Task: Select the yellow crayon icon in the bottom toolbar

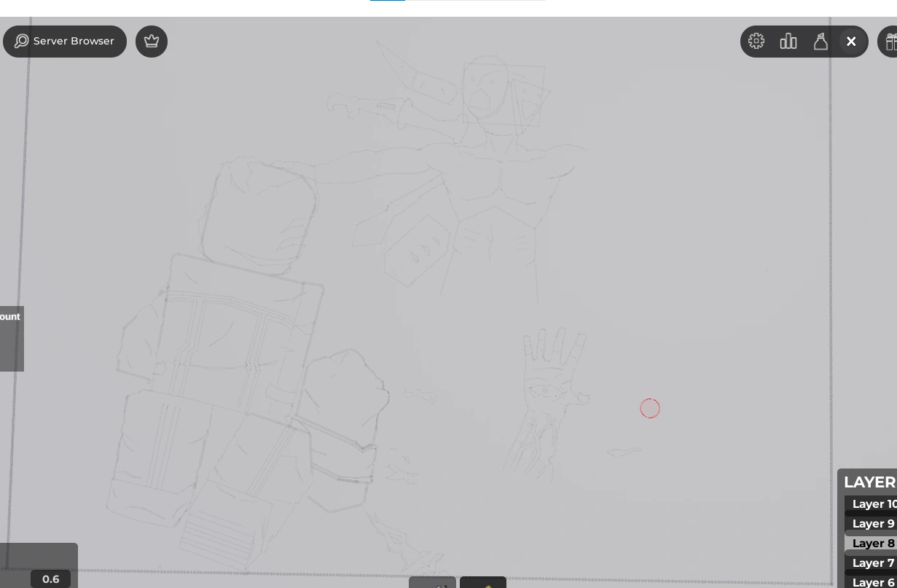Action: coord(483,585)
